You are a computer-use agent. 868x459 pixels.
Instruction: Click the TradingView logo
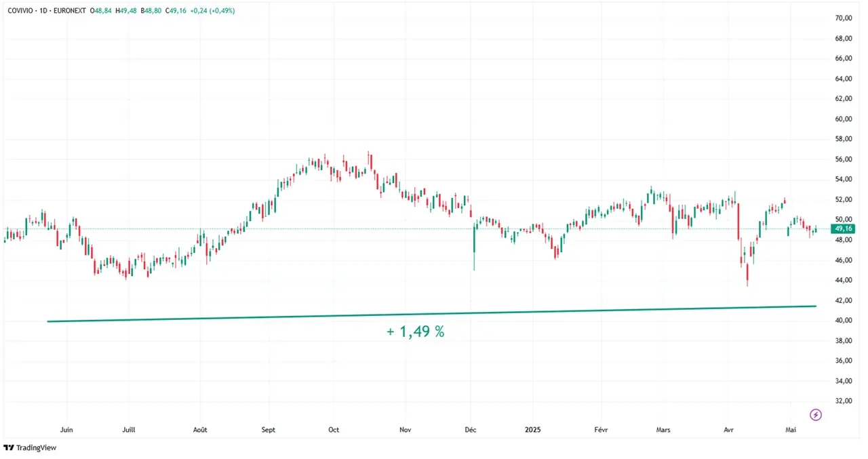(x=30, y=447)
